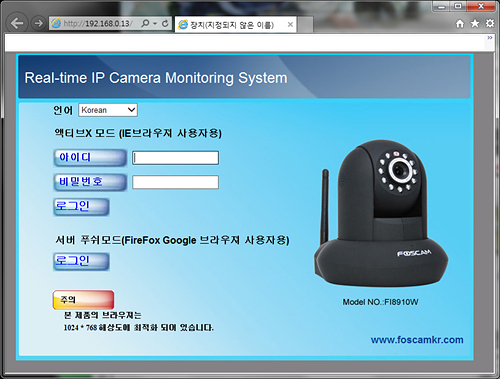Close the 장치 browser tab
The height and width of the screenshot is (379, 500).
click(290, 24)
